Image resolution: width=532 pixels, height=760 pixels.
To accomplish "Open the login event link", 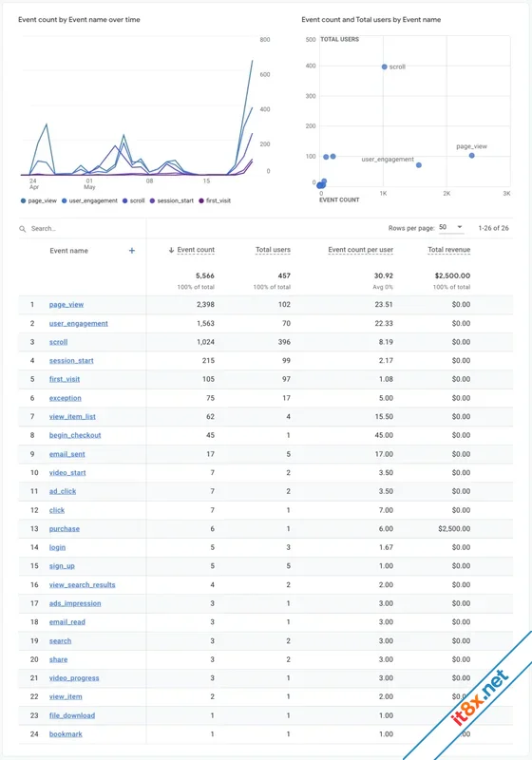I will [57, 547].
